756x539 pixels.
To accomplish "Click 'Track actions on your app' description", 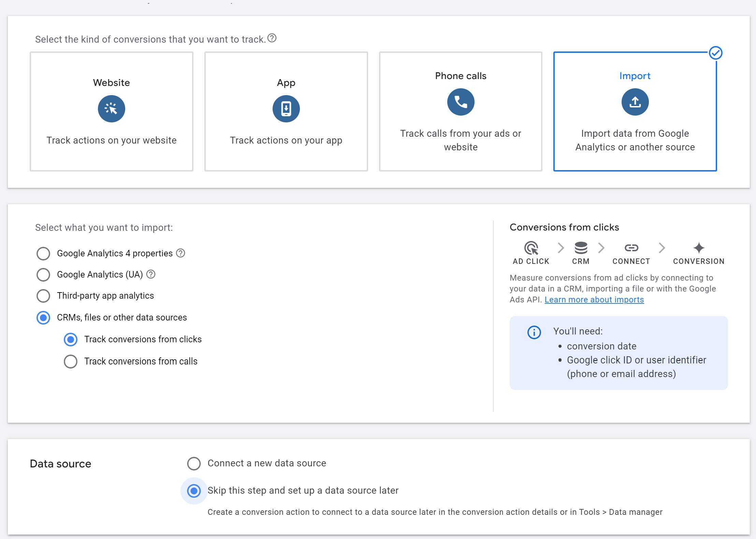I will pos(286,140).
